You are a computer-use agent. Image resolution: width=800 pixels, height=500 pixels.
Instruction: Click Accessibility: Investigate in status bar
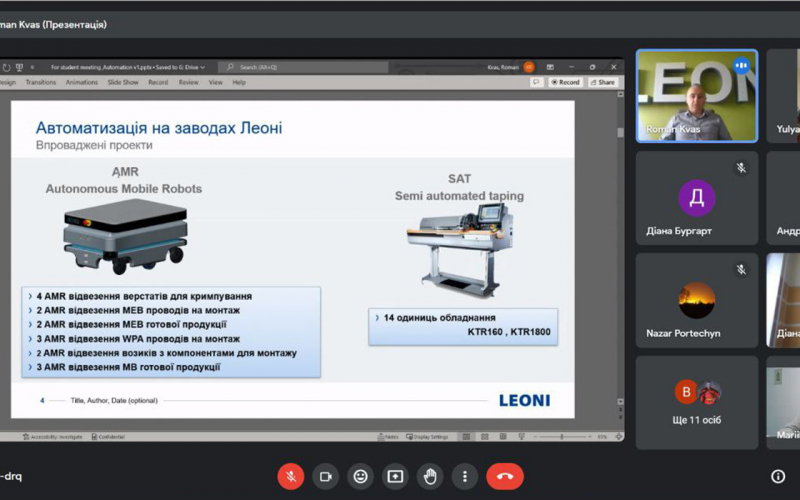click(52, 437)
